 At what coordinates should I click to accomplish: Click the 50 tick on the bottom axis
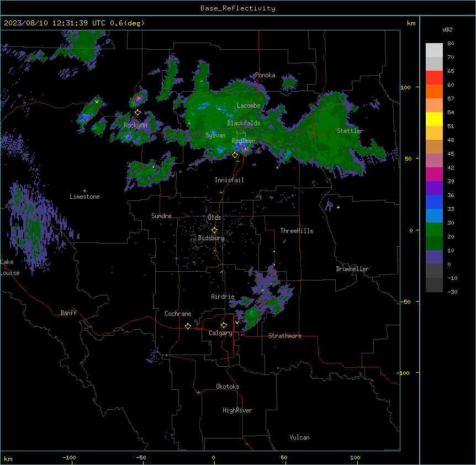pos(284,457)
